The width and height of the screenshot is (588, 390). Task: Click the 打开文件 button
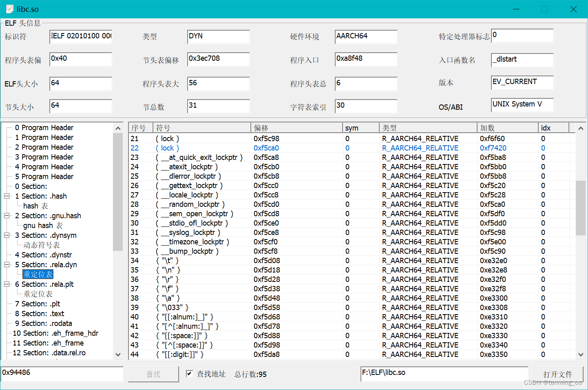tap(557, 374)
